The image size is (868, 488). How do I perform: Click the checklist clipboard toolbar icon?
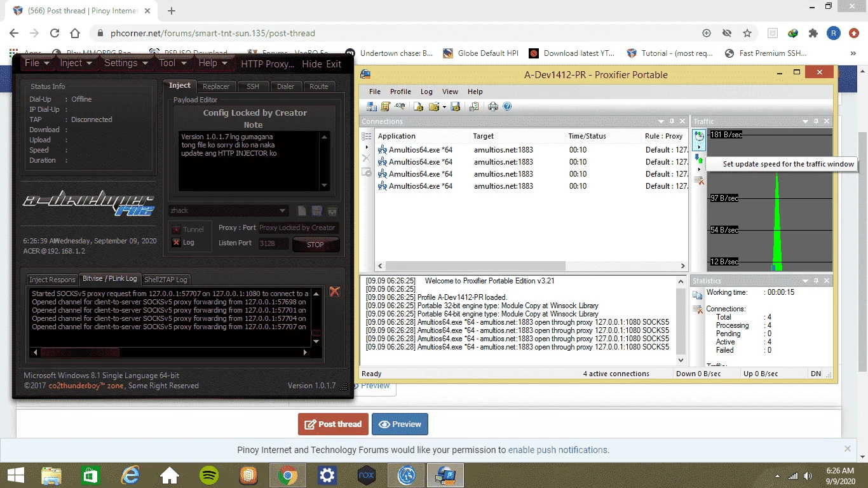[x=473, y=107]
